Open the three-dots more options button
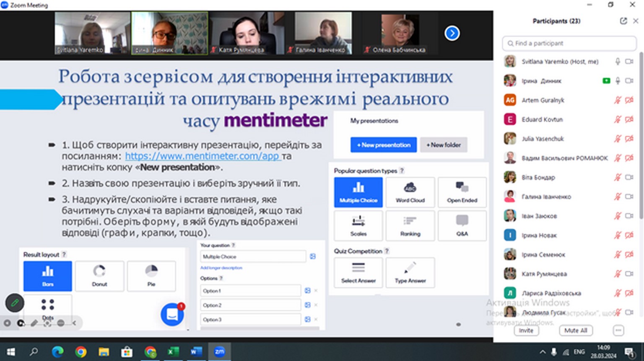 point(618,330)
